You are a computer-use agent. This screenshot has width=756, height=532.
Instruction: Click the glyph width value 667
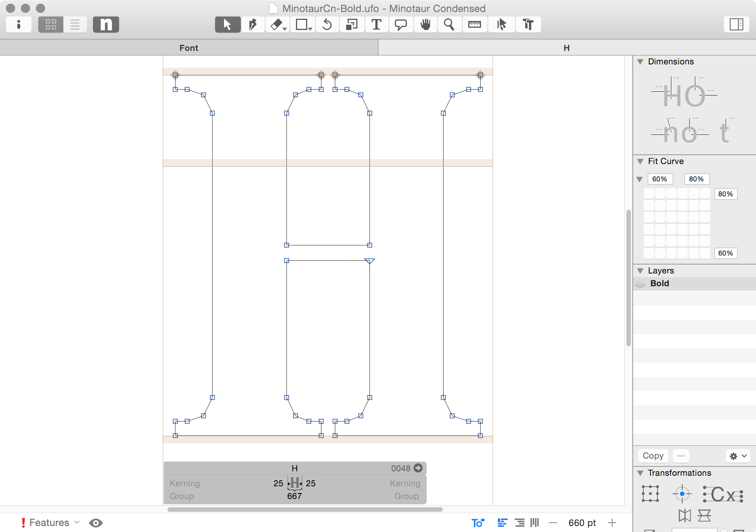[294, 496]
